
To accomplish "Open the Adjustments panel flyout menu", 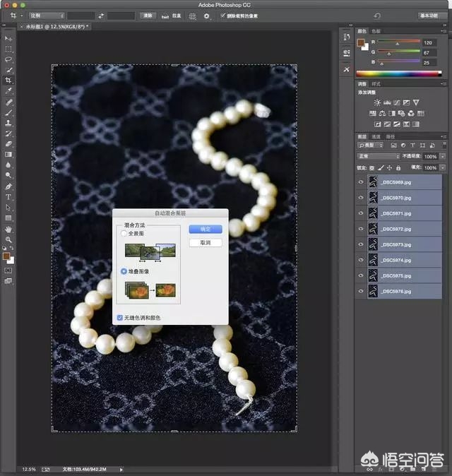I will coord(444,83).
